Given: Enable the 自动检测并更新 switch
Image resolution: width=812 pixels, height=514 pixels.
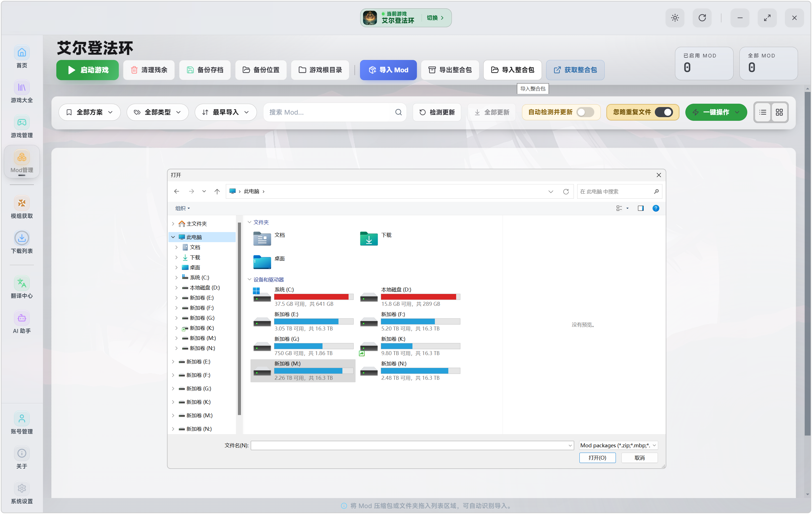Looking at the screenshot, I should [585, 112].
